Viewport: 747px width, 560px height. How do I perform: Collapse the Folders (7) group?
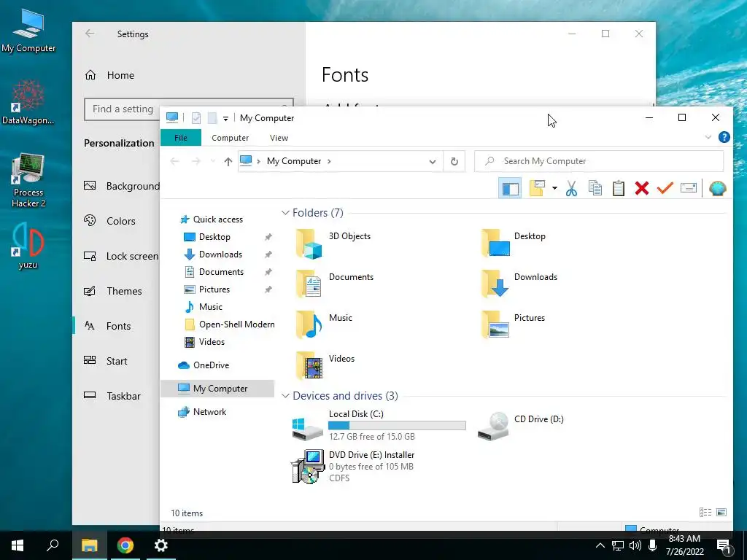285,213
